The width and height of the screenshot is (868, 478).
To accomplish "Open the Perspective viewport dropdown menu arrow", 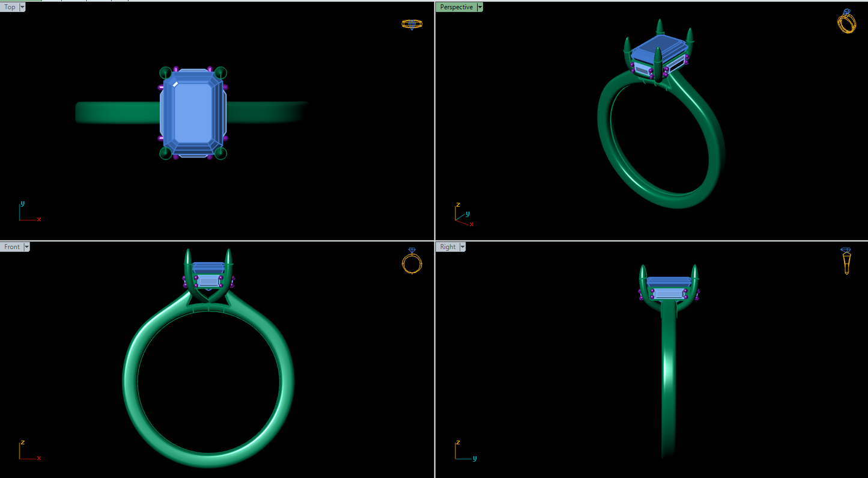I will (x=480, y=7).
